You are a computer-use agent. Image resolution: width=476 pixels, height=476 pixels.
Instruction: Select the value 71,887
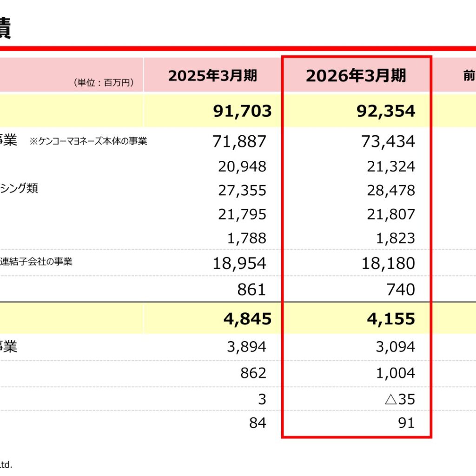(239, 141)
